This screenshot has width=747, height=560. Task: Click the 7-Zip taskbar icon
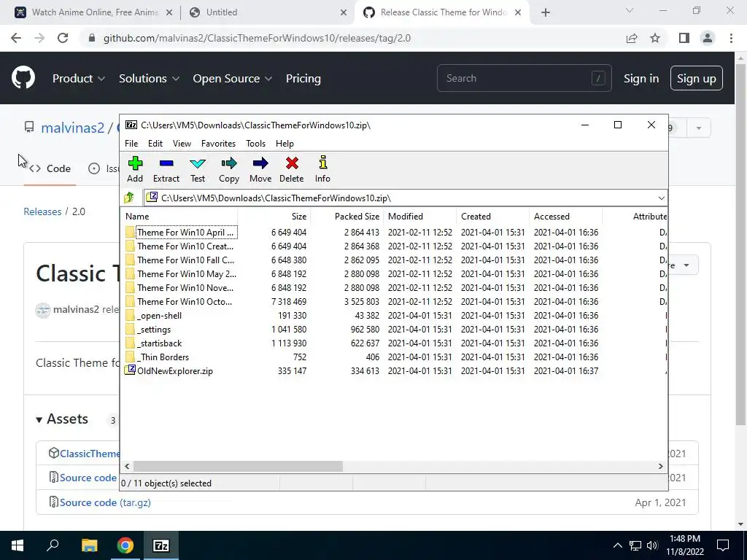(x=161, y=545)
